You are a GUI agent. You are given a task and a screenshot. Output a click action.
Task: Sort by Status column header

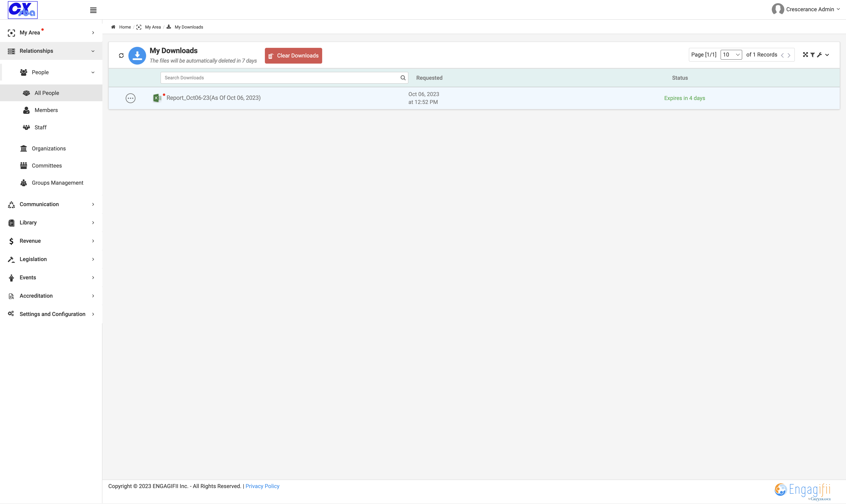[x=680, y=78]
